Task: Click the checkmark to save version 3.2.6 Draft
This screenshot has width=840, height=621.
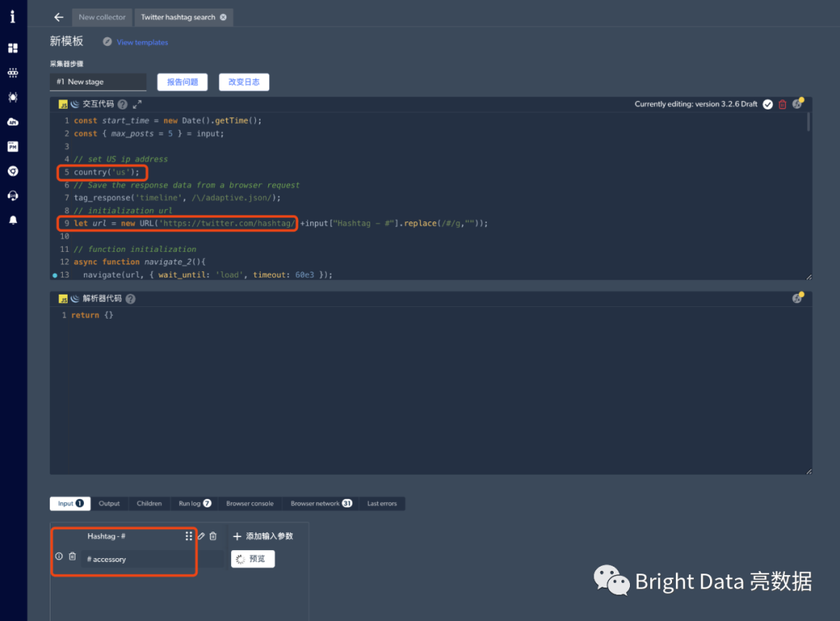Action: tap(768, 104)
